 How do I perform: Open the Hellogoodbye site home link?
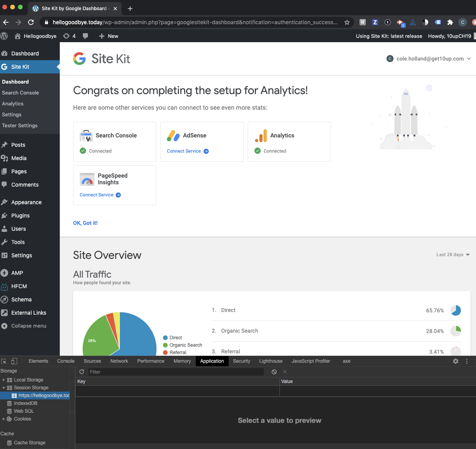coord(36,36)
